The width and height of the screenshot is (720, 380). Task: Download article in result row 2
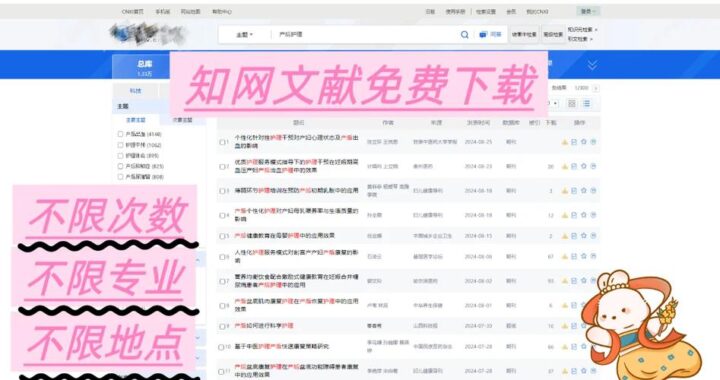pos(565,166)
